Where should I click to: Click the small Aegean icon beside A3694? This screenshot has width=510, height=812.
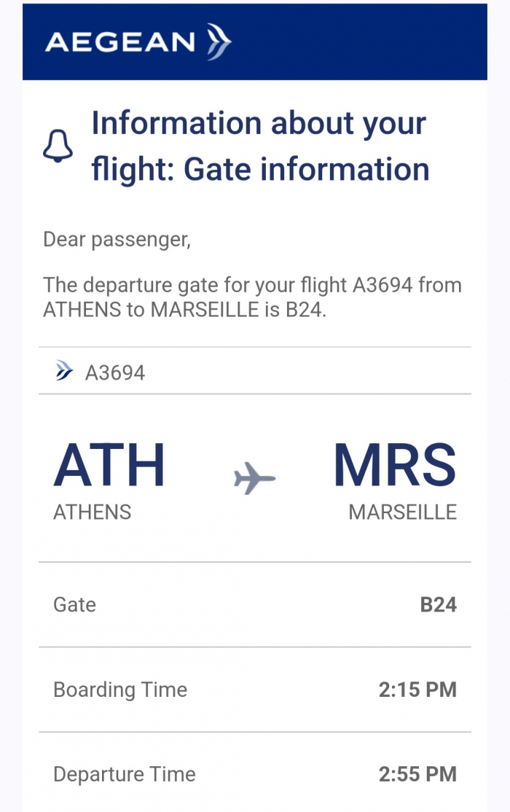point(64,371)
